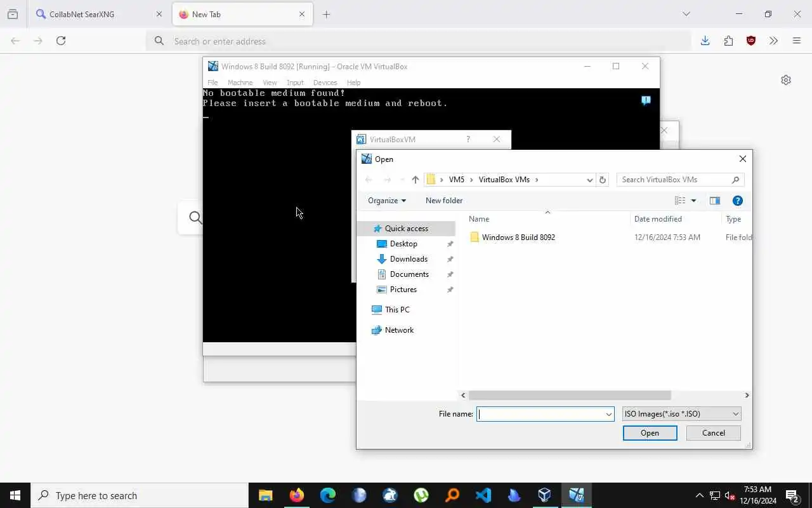Reload the browser page
The height and width of the screenshot is (508, 812).
pyautogui.click(x=61, y=41)
